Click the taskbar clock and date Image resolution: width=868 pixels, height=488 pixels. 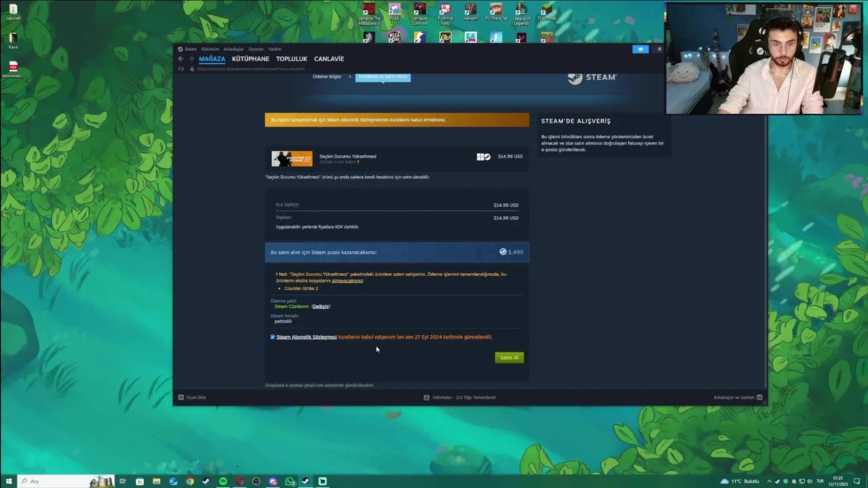(x=840, y=481)
